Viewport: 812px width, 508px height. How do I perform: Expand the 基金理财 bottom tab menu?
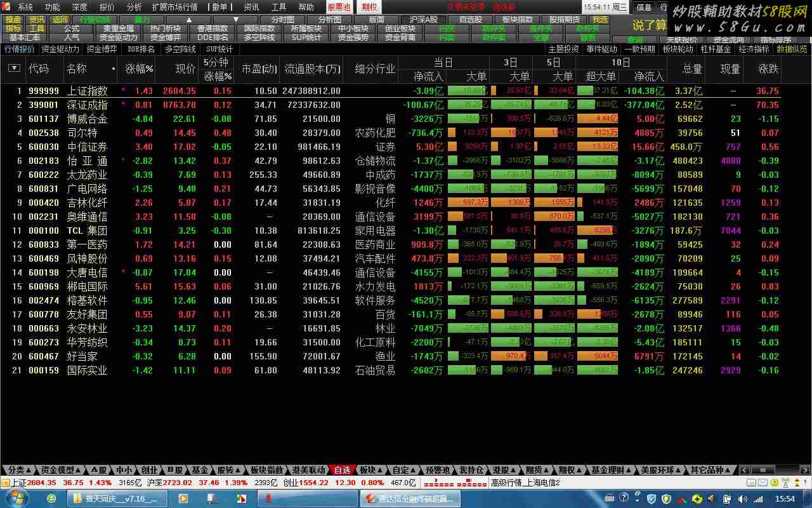pos(612,470)
